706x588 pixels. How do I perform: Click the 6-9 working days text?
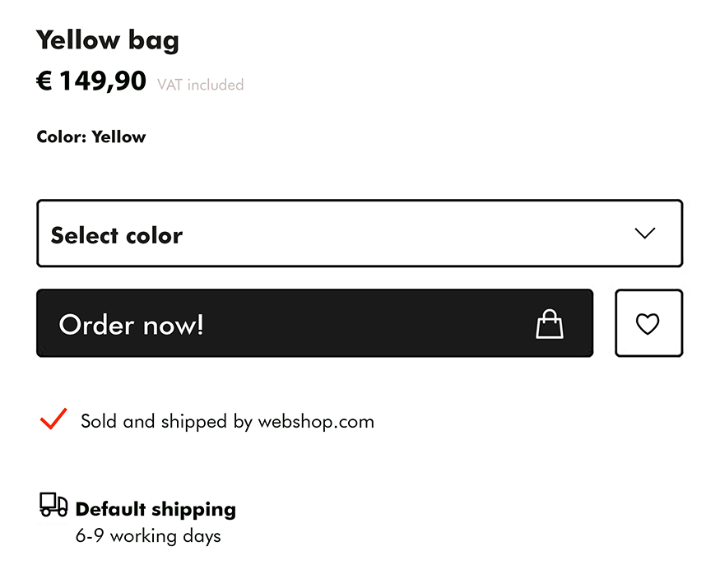[x=148, y=536]
